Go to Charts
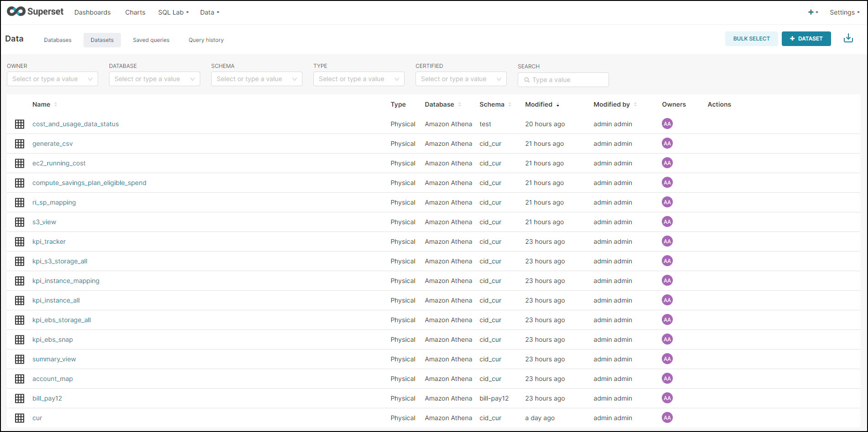 coord(135,12)
